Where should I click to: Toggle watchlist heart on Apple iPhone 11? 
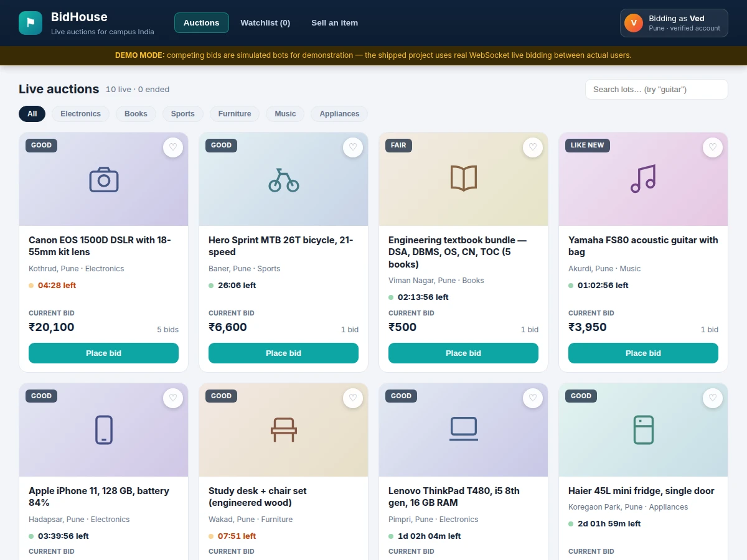173,398
